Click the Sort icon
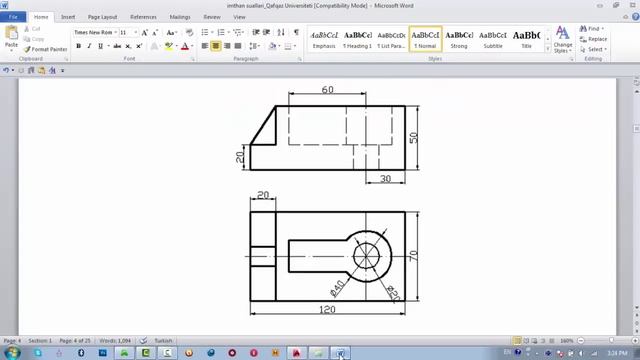This screenshot has height=360, width=640. click(281, 32)
